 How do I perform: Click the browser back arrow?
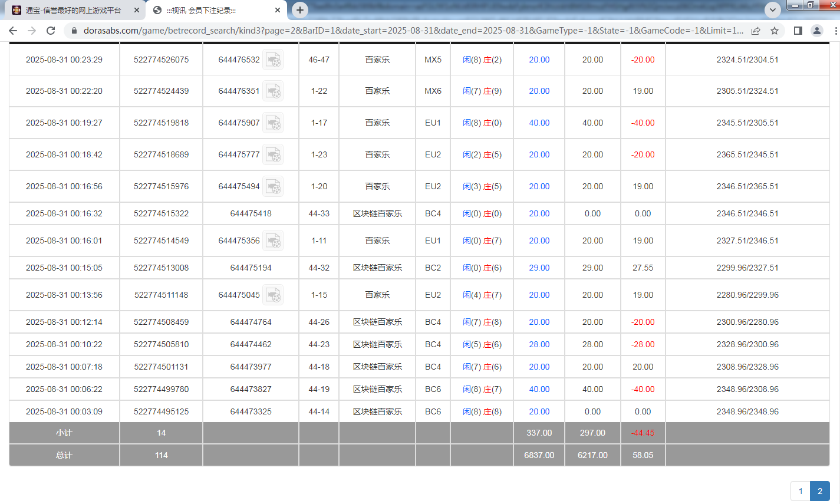pyautogui.click(x=13, y=31)
